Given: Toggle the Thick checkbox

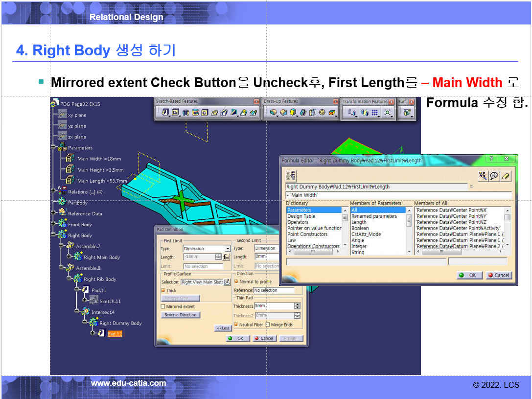Looking at the screenshot, I should click(163, 290).
